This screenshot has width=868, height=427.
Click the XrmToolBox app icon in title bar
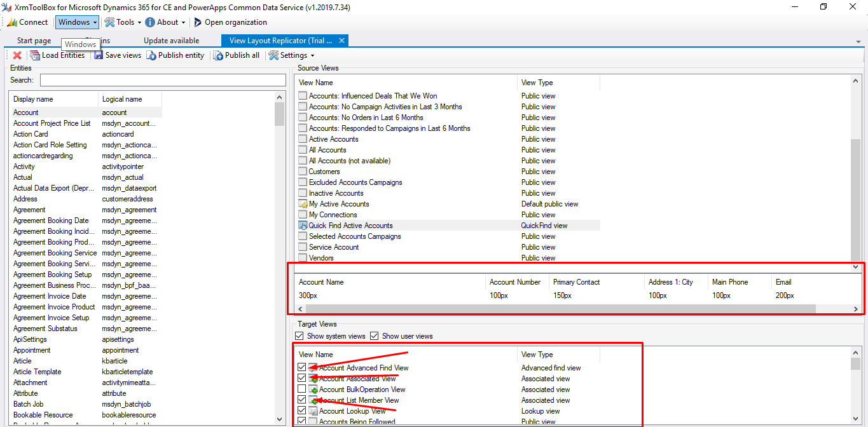coord(7,7)
